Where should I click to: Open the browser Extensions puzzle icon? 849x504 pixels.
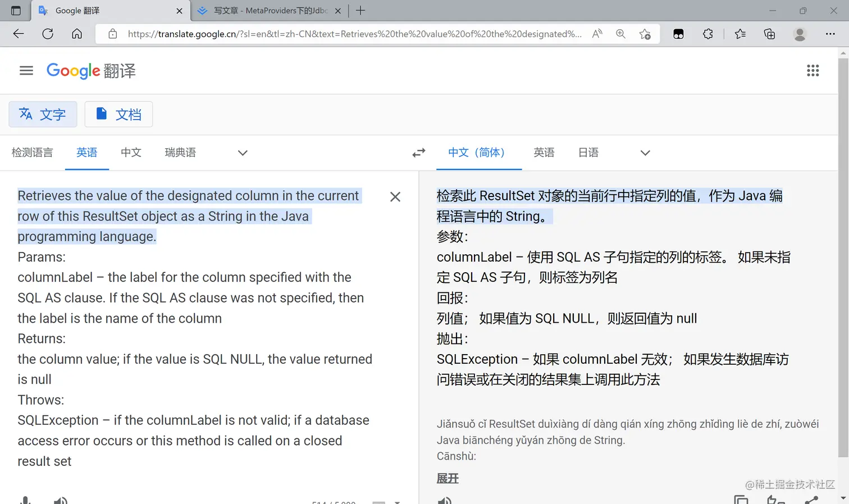click(708, 34)
